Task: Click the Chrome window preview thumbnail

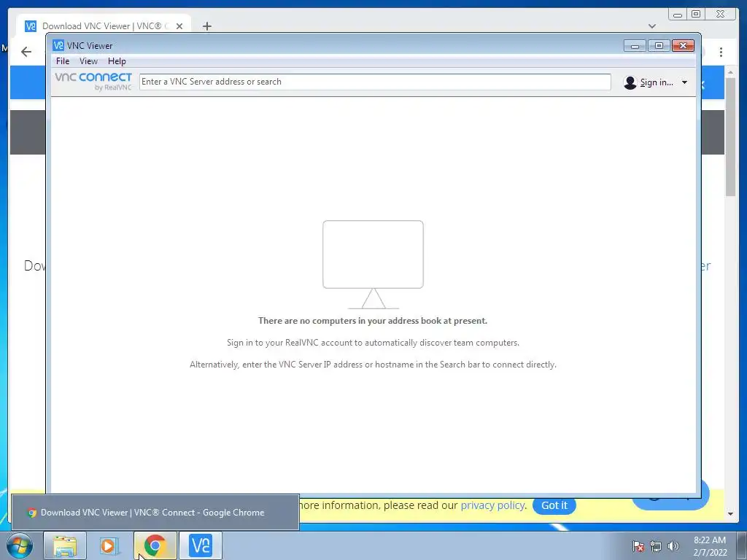Action: tap(155, 513)
